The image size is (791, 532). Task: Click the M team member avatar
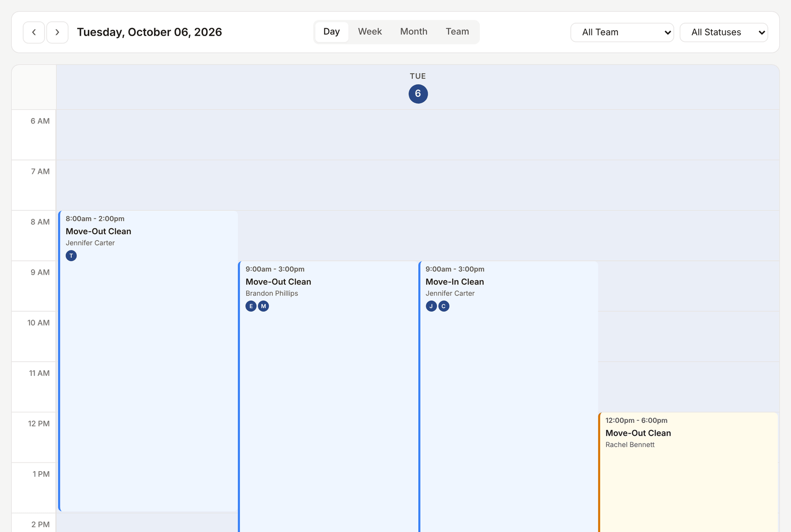click(x=264, y=306)
